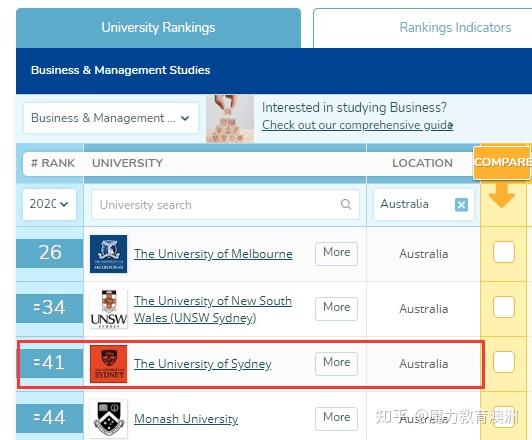Click 'Interested in studying Business?' text
Viewport: 532px width, 440px height.
(354, 108)
